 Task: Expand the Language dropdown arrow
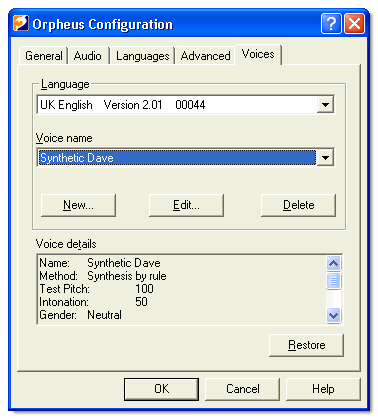(x=325, y=105)
